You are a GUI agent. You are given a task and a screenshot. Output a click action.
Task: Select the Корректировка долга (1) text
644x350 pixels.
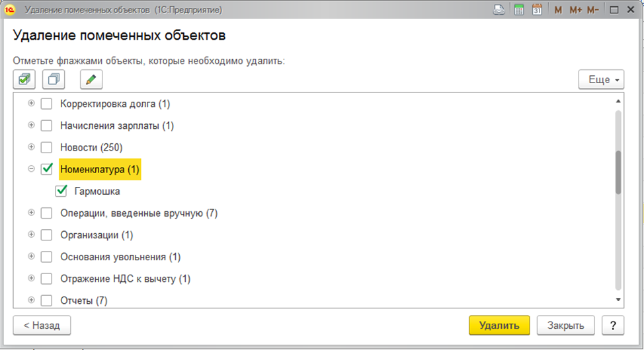(115, 104)
